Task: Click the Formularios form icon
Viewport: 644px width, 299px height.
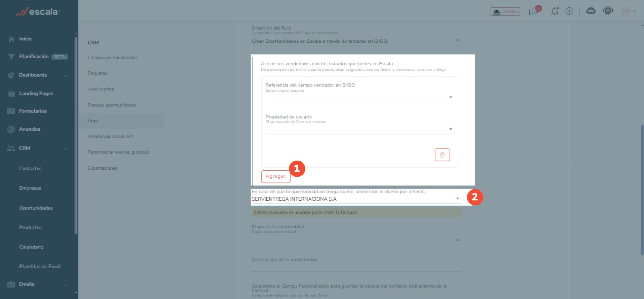Action: pos(11,111)
